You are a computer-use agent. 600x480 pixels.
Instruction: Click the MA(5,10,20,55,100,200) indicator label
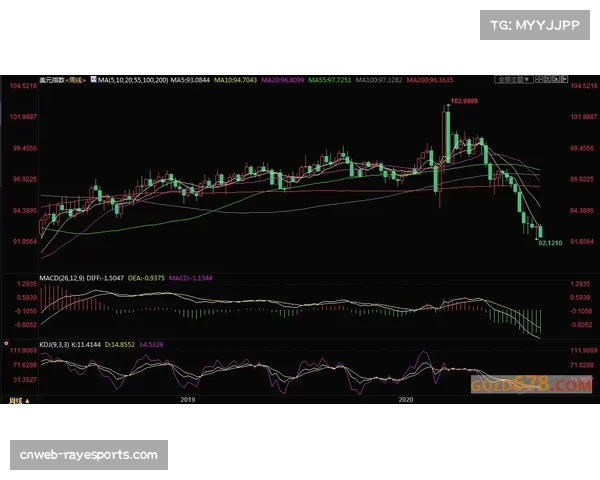(x=131, y=78)
